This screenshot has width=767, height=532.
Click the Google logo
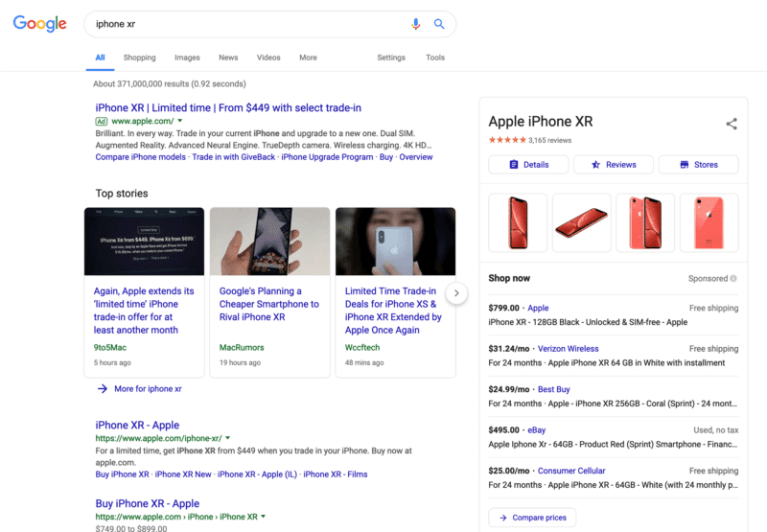[x=39, y=24]
